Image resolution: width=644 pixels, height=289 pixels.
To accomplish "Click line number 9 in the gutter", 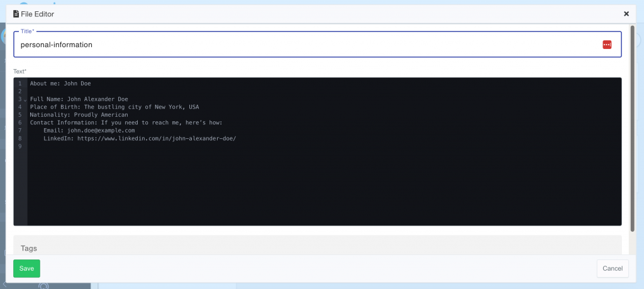I will coord(19,146).
